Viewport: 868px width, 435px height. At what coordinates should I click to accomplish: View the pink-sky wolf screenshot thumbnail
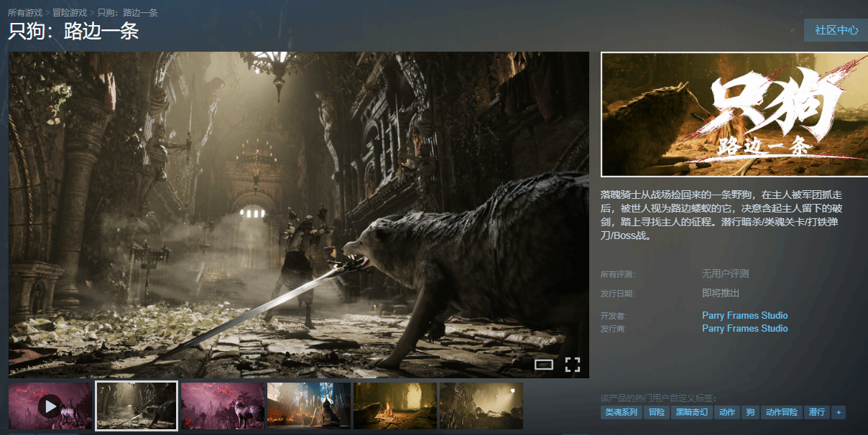223,406
